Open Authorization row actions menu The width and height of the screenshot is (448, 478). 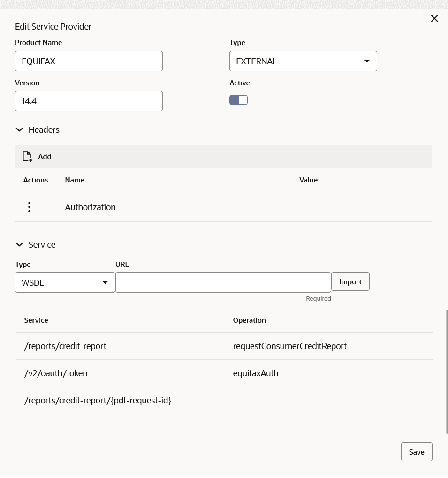(29, 207)
